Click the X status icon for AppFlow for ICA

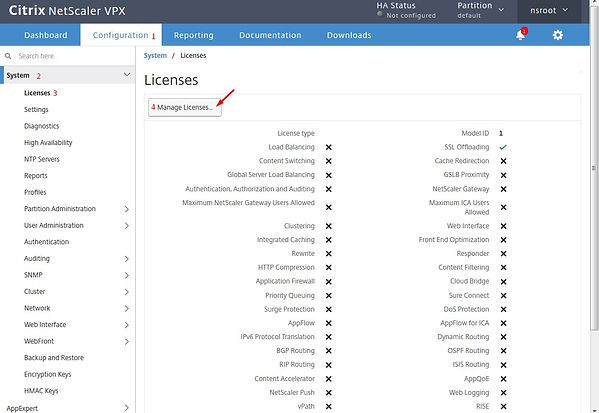click(503, 323)
